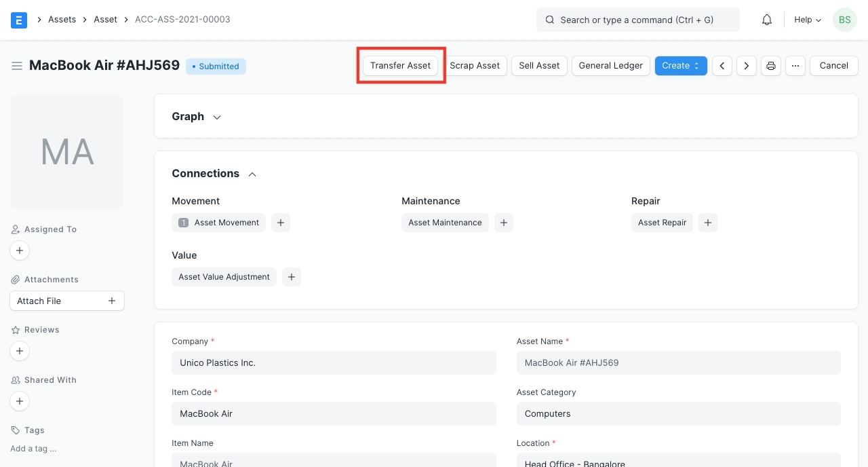Add new Asset Maintenance with plus
The width and height of the screenshot is (868, 467).
[503, 223]
